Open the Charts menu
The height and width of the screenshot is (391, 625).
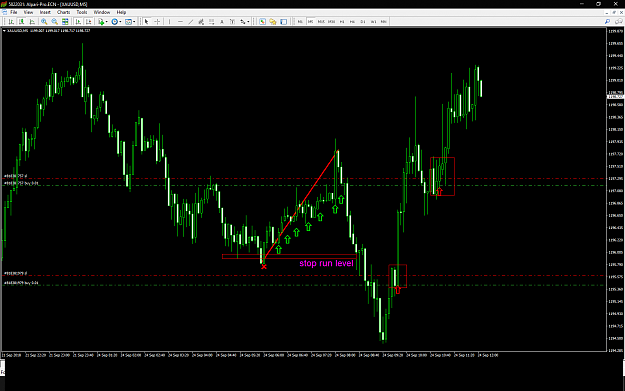click(x=63, y=12)
